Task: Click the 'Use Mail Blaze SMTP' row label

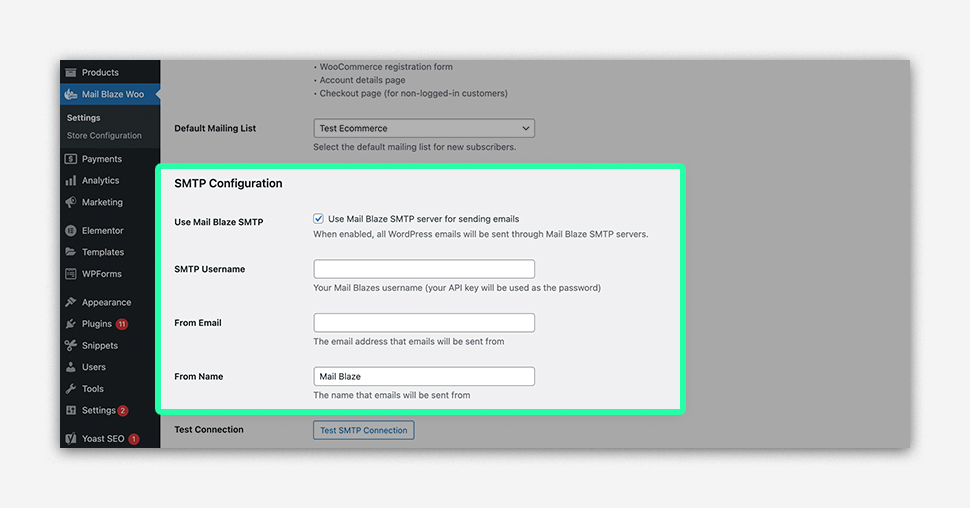Action: coord(219,222)
